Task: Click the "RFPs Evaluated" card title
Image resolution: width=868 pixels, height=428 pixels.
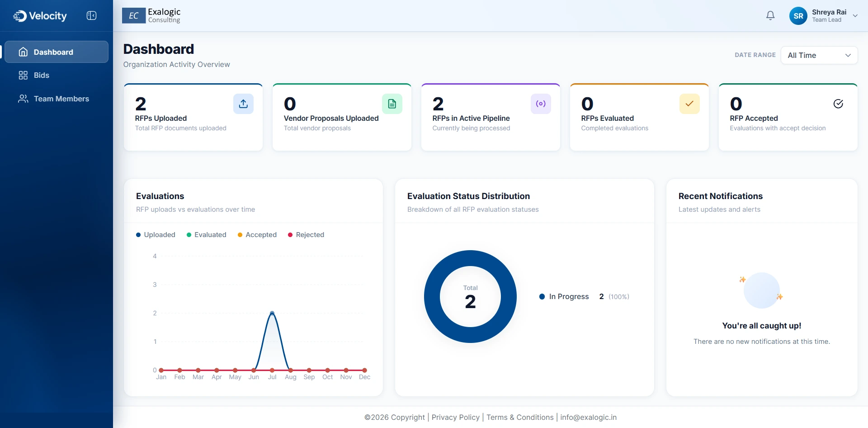Action: (608, 118)
